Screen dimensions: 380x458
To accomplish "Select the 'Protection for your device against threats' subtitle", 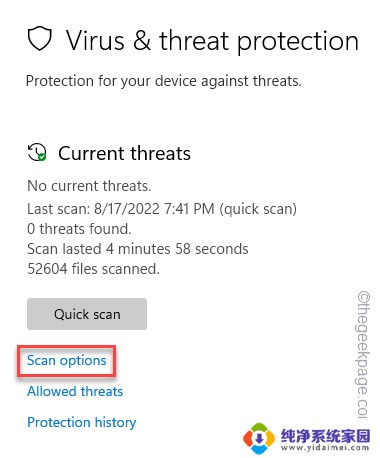I will (x=164, y=81).
